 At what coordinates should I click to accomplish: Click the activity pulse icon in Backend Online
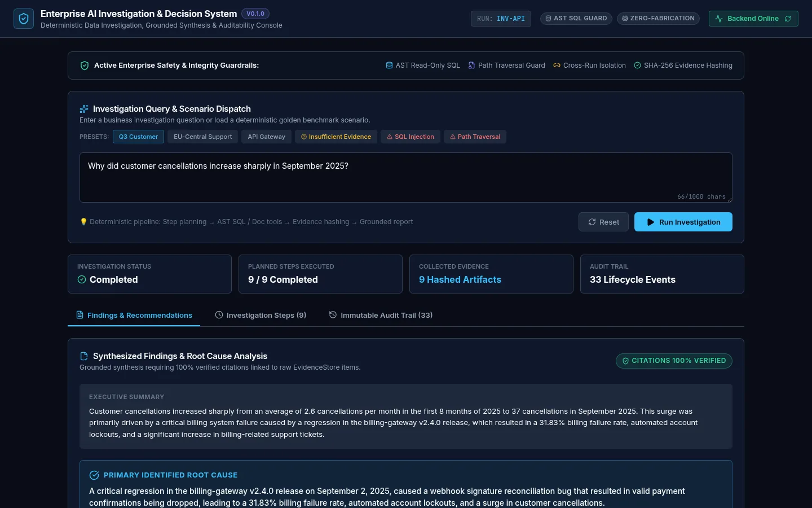(719, 19)
